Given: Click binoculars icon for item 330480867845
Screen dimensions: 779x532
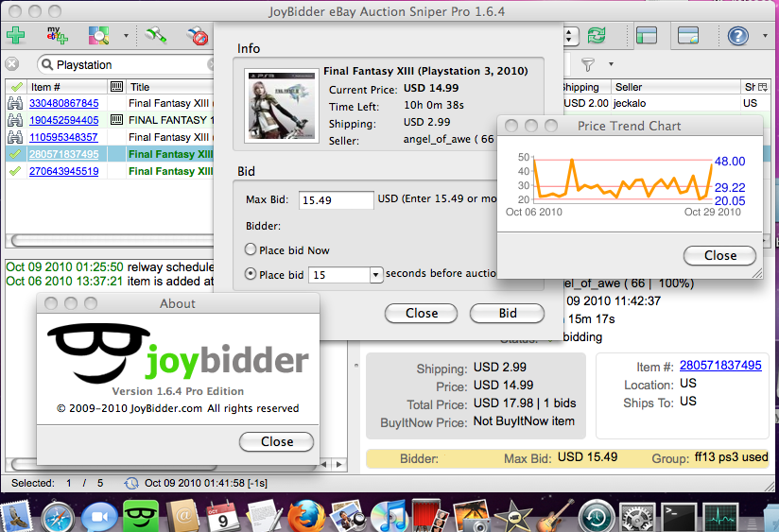Looking at the screenshot, I should tap(15, 103).
